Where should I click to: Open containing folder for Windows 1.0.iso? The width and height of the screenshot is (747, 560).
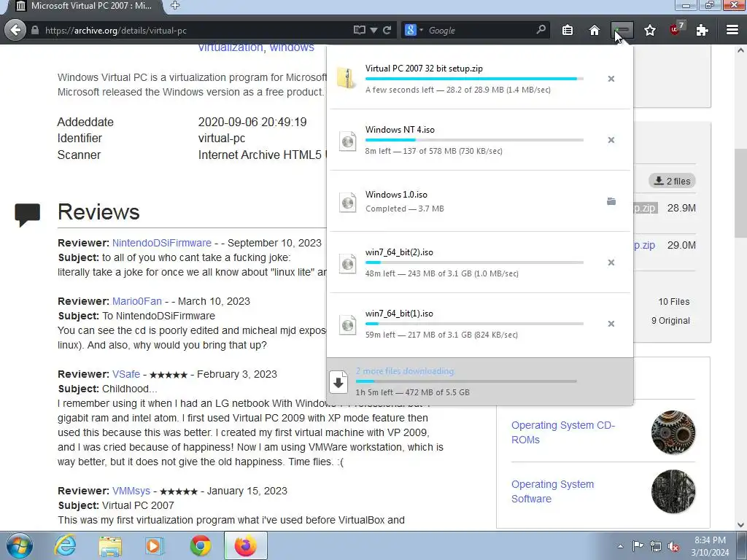point(611,201)
